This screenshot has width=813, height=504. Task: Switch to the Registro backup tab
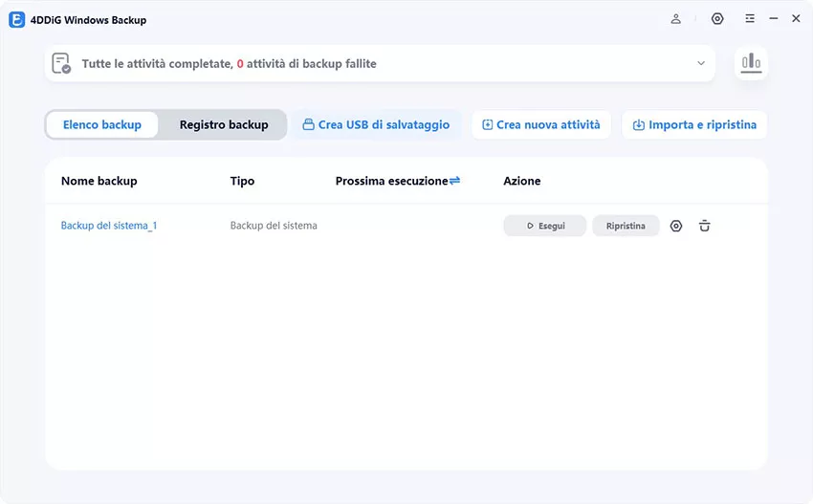[224, 124]
